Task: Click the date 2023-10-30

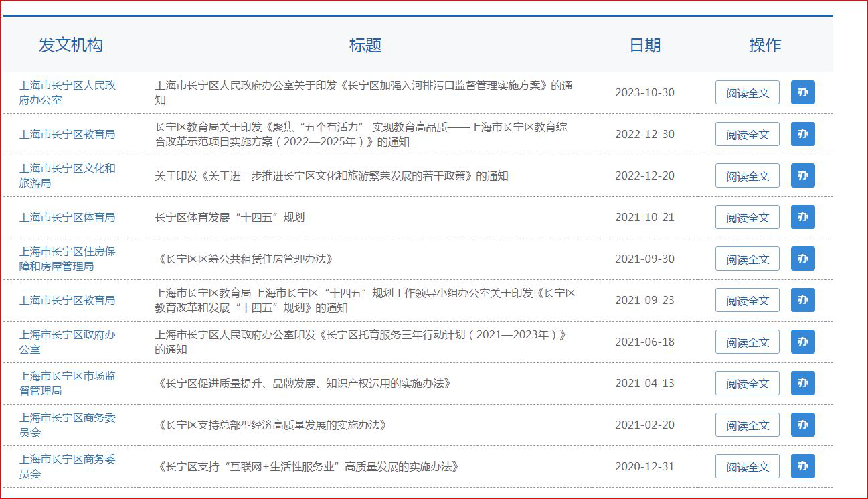Action: [645, 93]
